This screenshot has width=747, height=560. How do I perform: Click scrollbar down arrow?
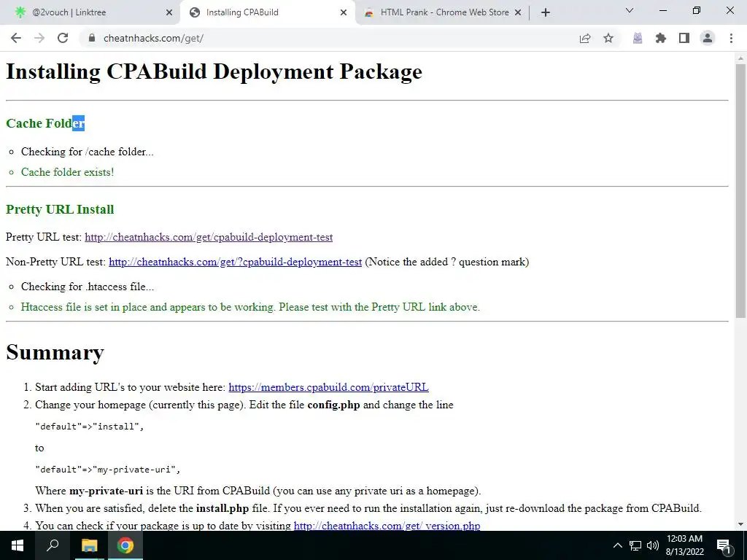[740, 524]
